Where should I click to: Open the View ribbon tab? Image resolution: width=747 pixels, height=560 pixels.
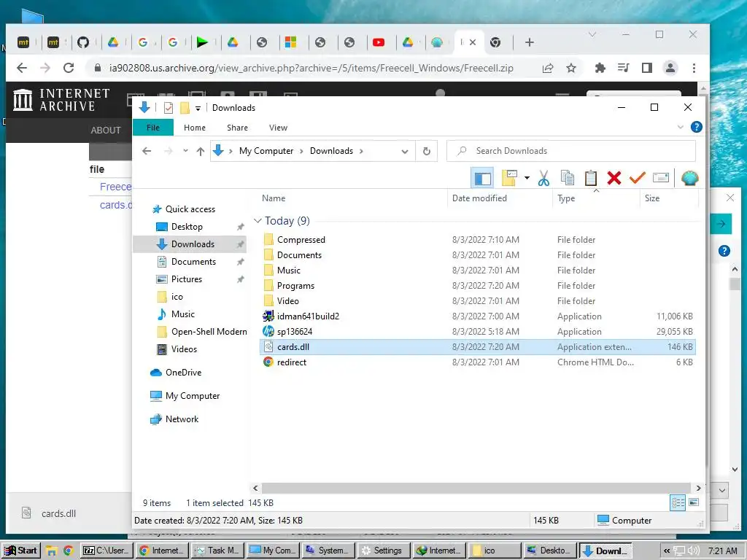pos(278,128)
